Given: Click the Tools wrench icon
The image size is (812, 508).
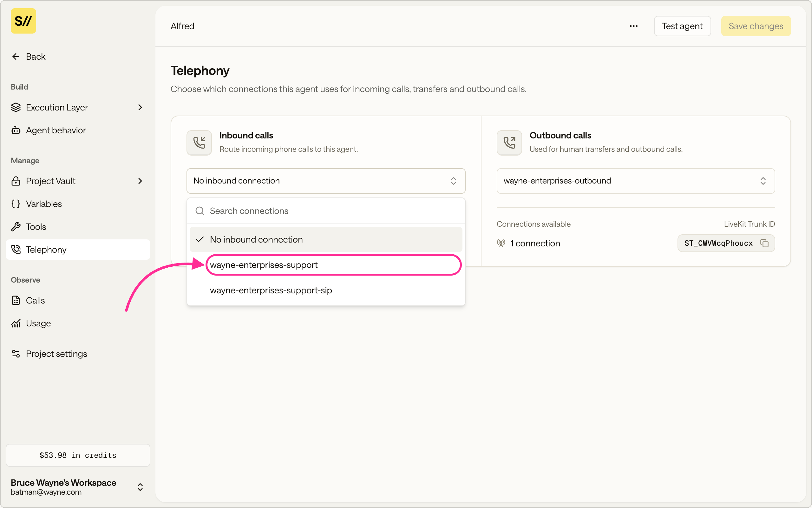Looking at the screenshot, I should (16, 226).
